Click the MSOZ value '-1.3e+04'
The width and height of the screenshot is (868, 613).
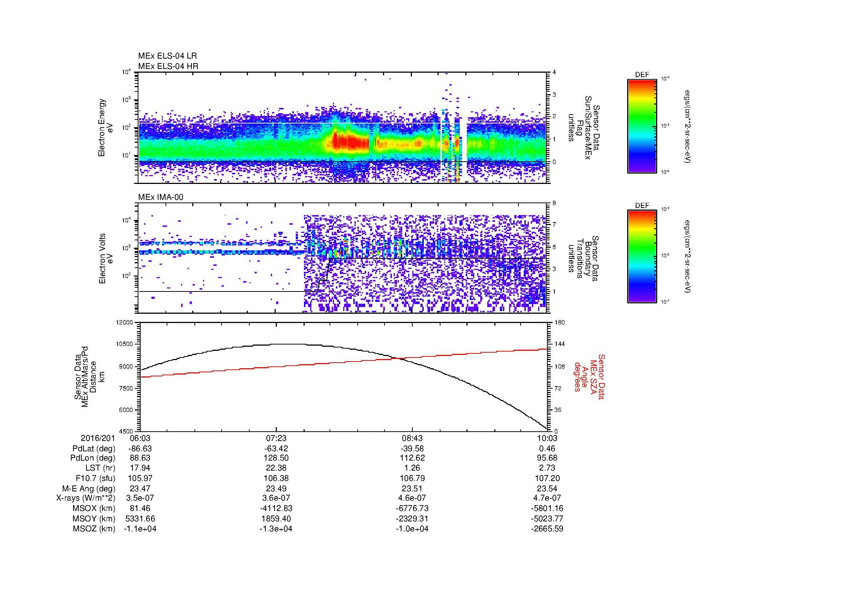pos(276,529)
